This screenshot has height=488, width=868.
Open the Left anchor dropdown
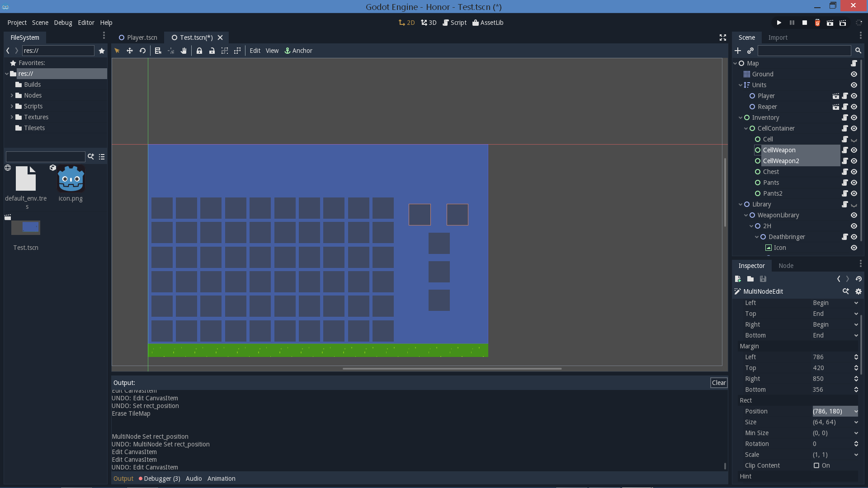pyautogui.click(x=835, y=303)
